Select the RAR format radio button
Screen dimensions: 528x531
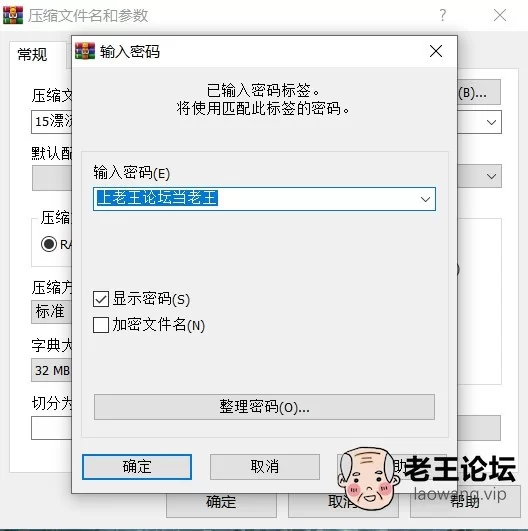[x=49, y=244]
